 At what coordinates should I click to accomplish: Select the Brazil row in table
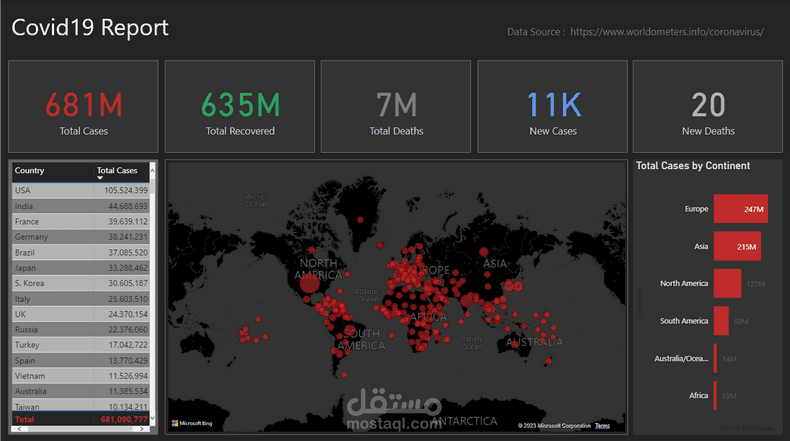[x=81, y=253]
